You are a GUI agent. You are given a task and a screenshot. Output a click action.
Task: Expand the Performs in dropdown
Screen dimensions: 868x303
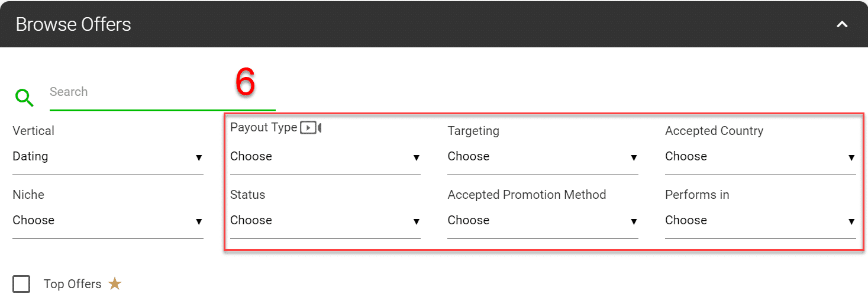pos(760,221)
